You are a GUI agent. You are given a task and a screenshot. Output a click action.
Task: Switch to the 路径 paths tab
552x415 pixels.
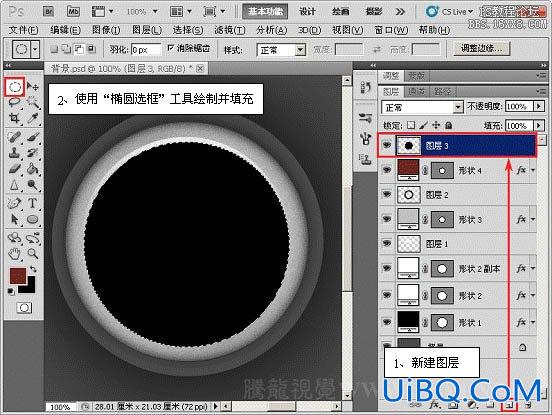point(442,92)
